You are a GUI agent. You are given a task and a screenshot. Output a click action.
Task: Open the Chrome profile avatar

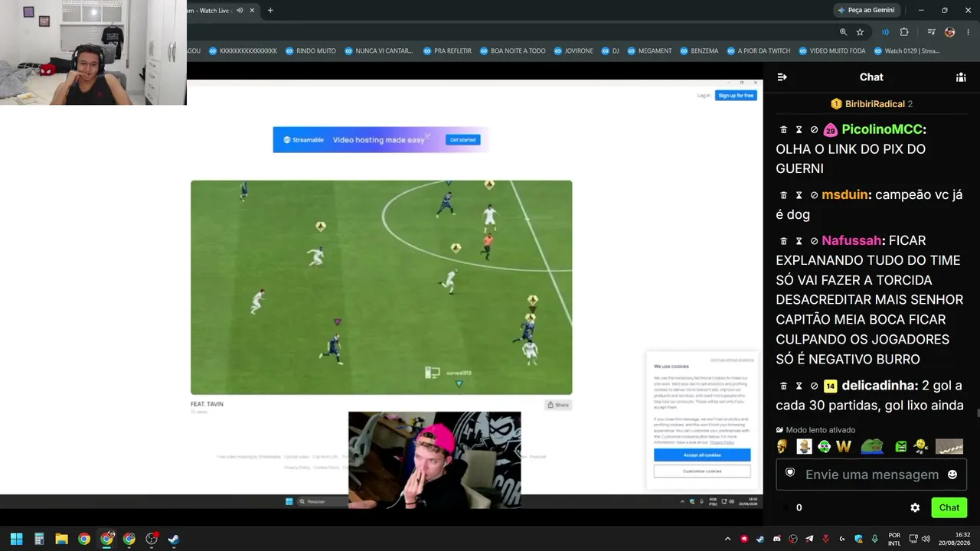pyautogui.click(x=949, y=32)
